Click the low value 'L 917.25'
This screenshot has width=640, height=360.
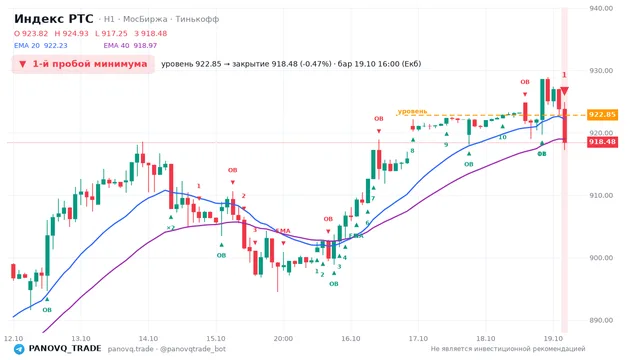click(111, 33)
